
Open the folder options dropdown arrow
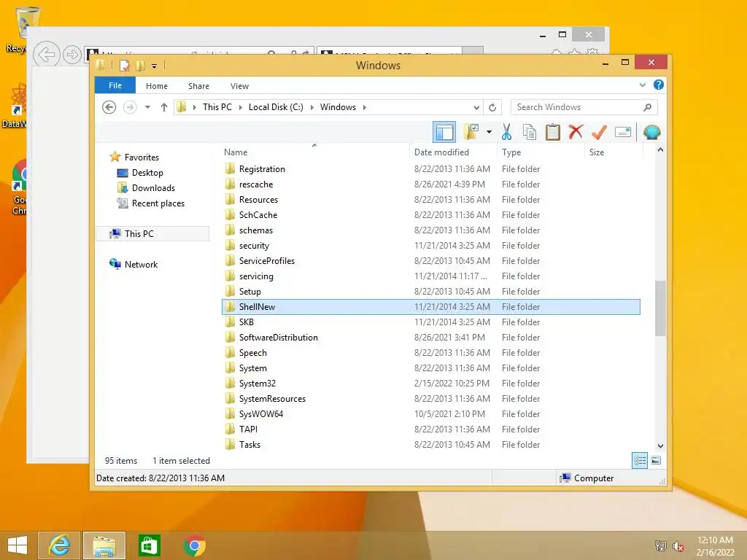click(x=489, y=132)
